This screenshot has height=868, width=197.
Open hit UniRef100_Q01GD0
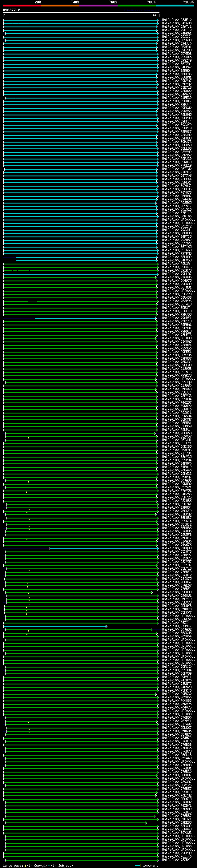(176, 40)
